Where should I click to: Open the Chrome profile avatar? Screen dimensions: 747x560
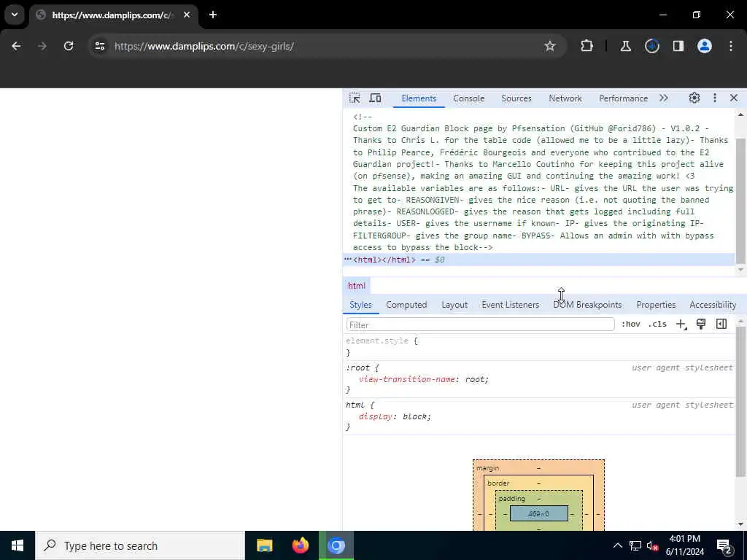point(705,46)
